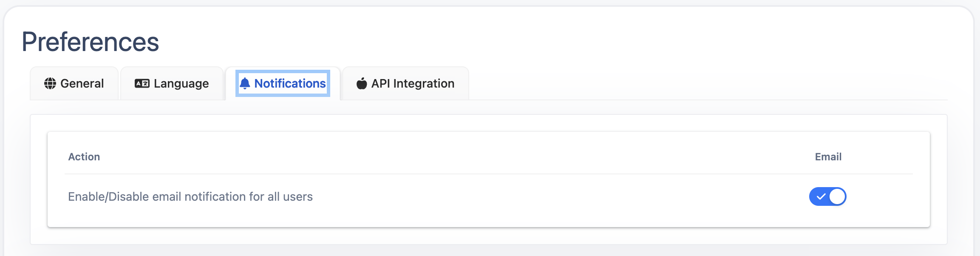Click the Action column header
Screen dimensions: 980x256
(84, 157)
